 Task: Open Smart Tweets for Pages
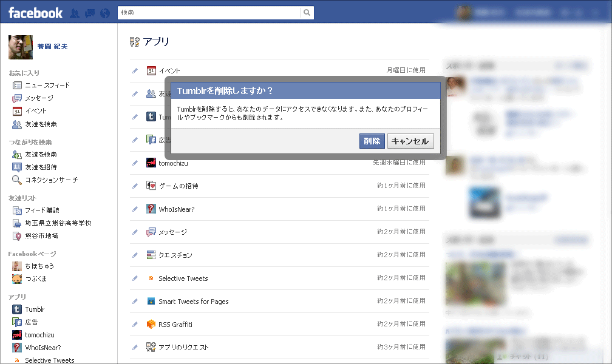(x=193, y=301)
